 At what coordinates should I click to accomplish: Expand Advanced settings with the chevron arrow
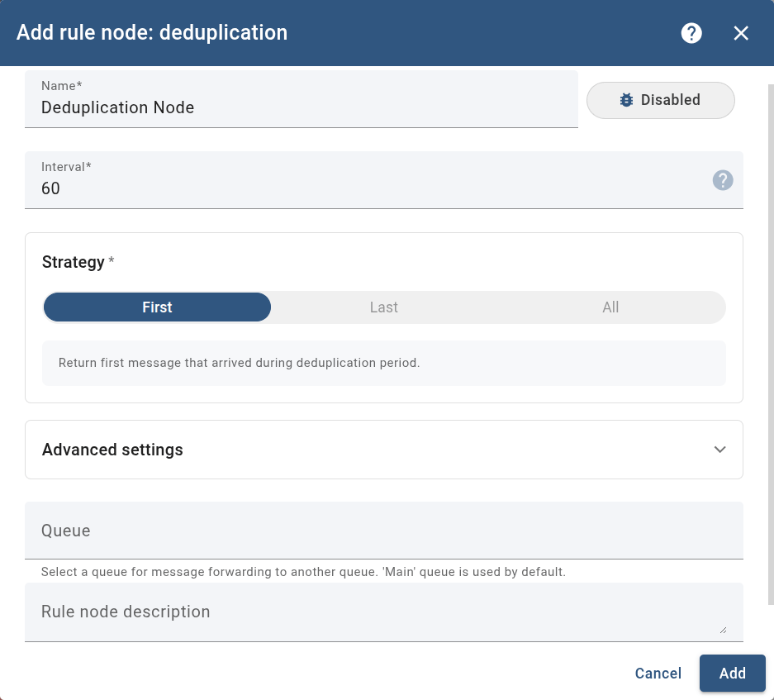pos(719,450)
